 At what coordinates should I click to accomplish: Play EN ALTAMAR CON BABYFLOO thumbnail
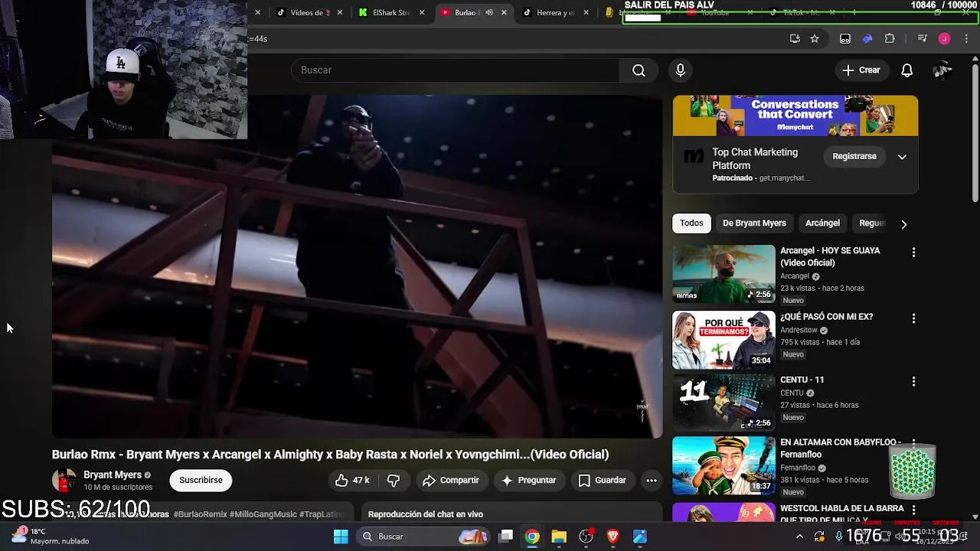point(724,465)
